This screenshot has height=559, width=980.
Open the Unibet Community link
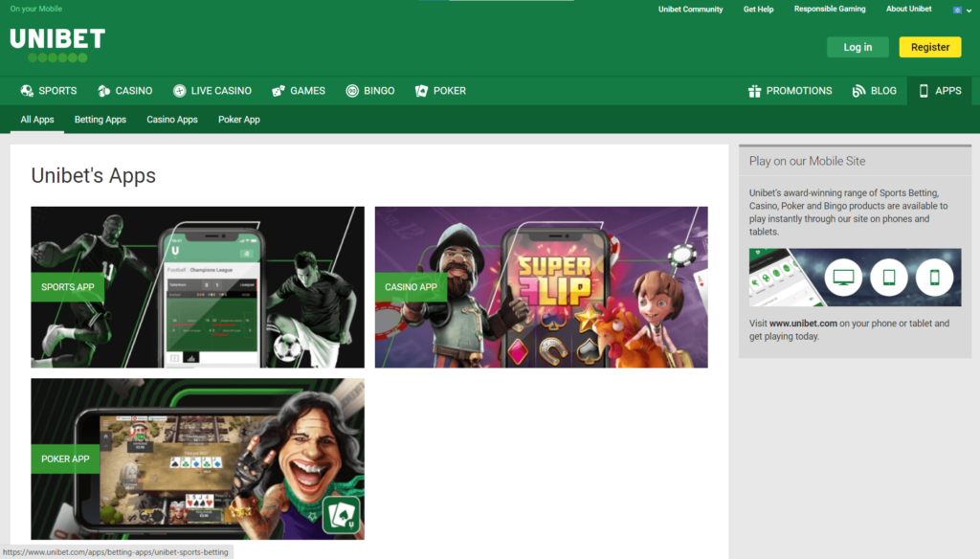pyautogui.click(x=690, y=10)
